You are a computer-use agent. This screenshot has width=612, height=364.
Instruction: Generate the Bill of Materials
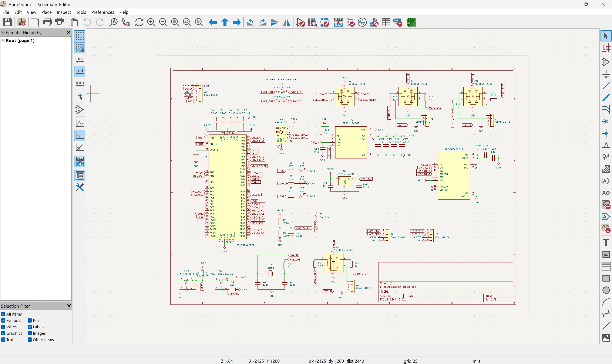coord(398,22)
